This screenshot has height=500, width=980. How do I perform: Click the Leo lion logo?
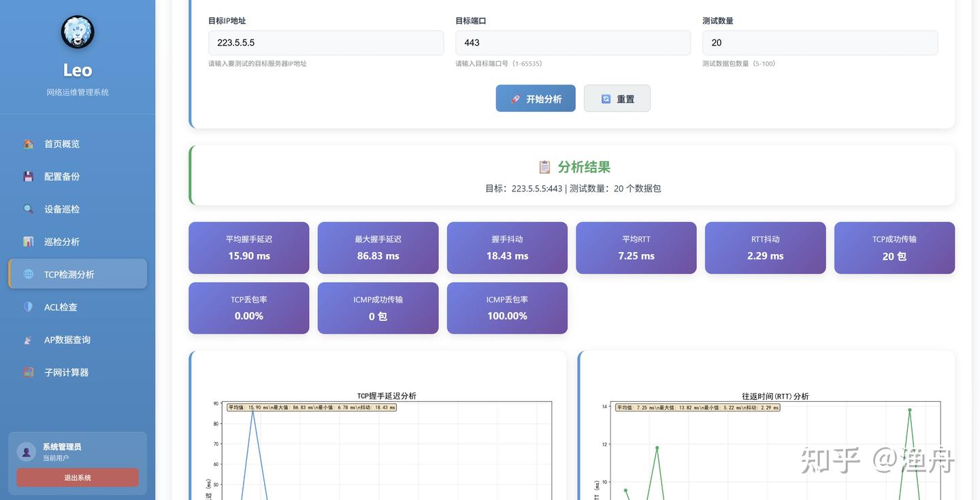click(76, 31)
